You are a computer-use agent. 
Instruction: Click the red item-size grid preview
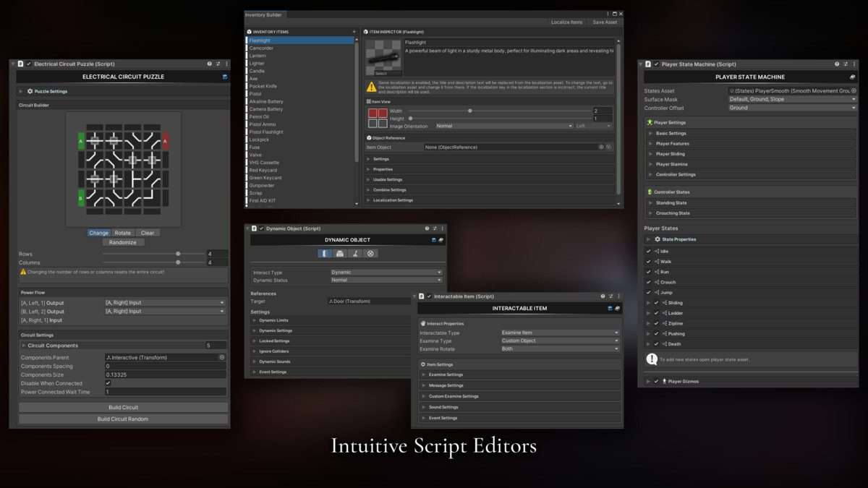(x=378, y=119)
